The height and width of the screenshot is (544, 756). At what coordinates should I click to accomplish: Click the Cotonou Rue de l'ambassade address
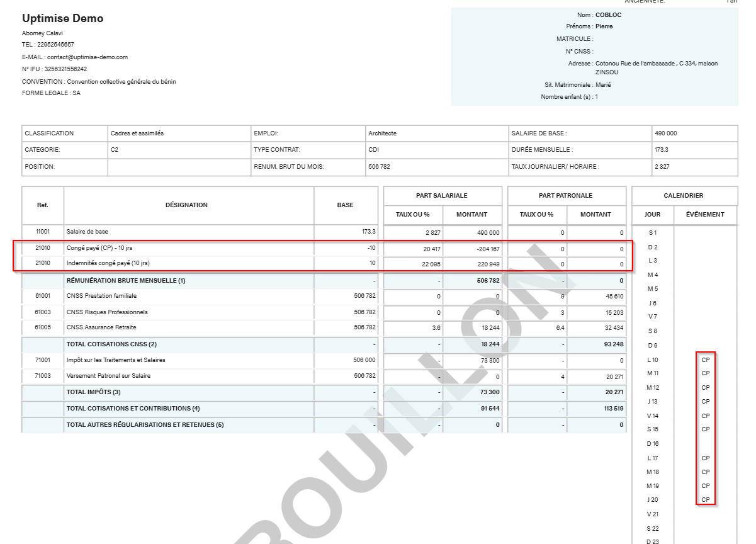click(x=657, y=67)
